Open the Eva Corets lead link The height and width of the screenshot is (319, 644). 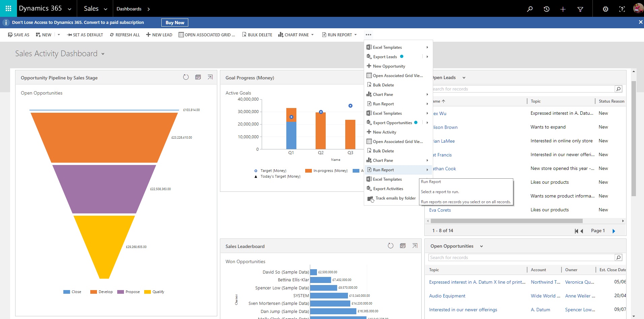coord(440,210)
